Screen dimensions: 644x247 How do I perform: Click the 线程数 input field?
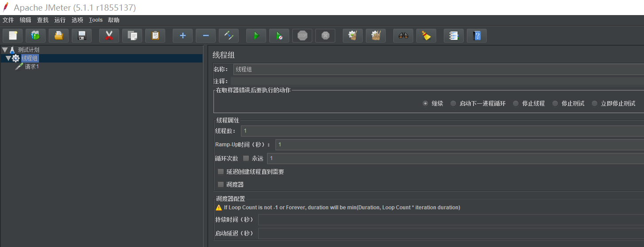tap(442, 131)
